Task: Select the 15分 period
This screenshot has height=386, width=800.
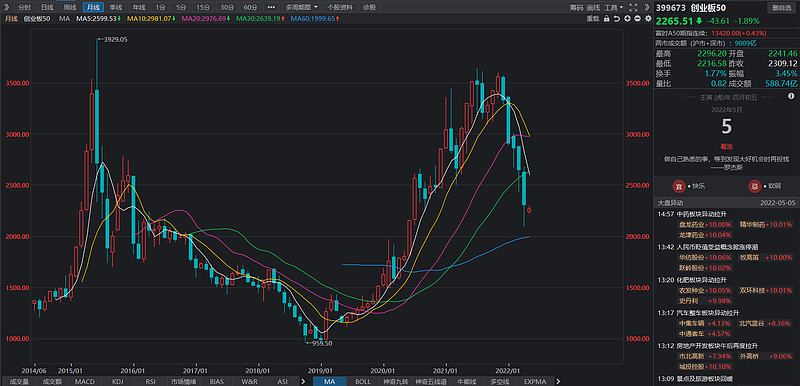Action: coord(203,7)
